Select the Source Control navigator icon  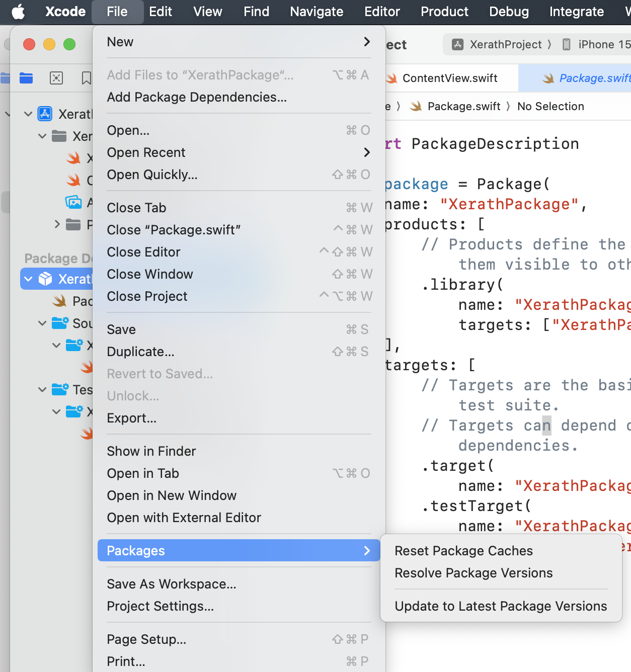pos(56,78)
